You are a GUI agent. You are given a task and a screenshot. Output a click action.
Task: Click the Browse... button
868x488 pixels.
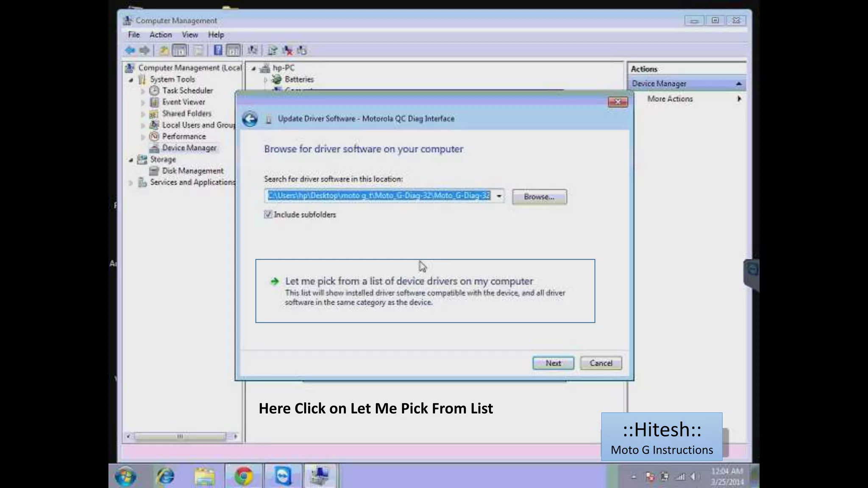(539, 197)
